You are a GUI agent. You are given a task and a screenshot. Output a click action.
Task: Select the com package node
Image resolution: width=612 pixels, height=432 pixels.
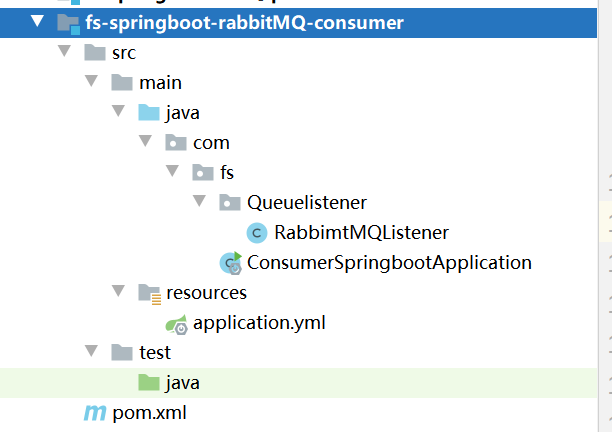(x=211, y=143)
